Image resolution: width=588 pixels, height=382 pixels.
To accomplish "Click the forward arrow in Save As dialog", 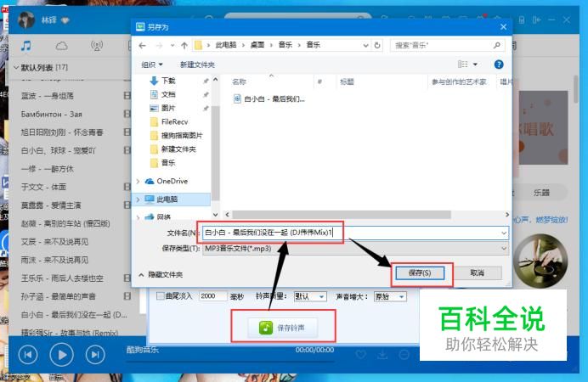I will pos(160,46).
